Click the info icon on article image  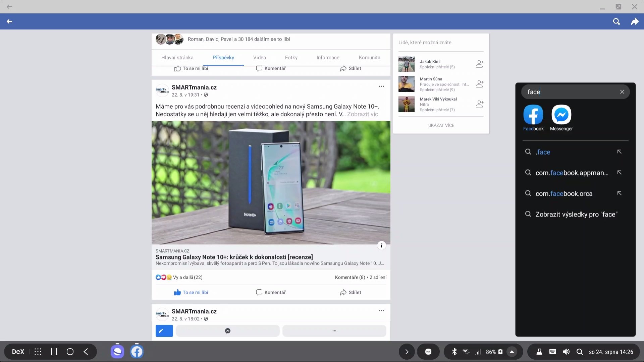381,245
